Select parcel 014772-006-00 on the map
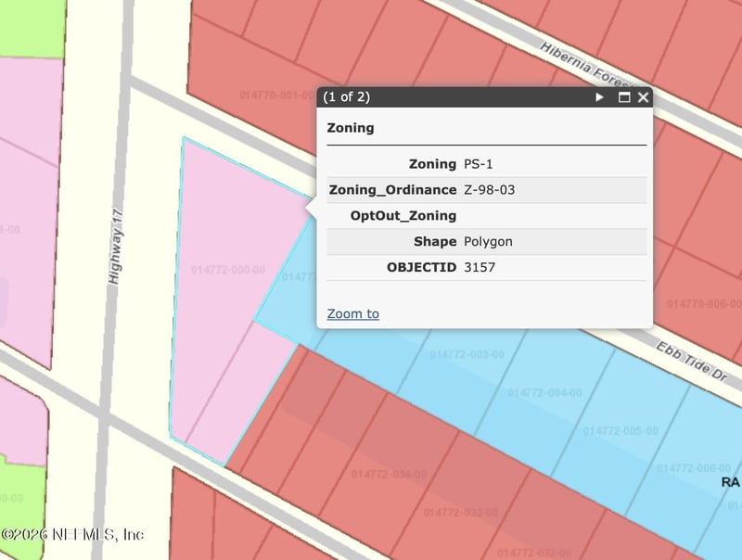 coord(694,468)
